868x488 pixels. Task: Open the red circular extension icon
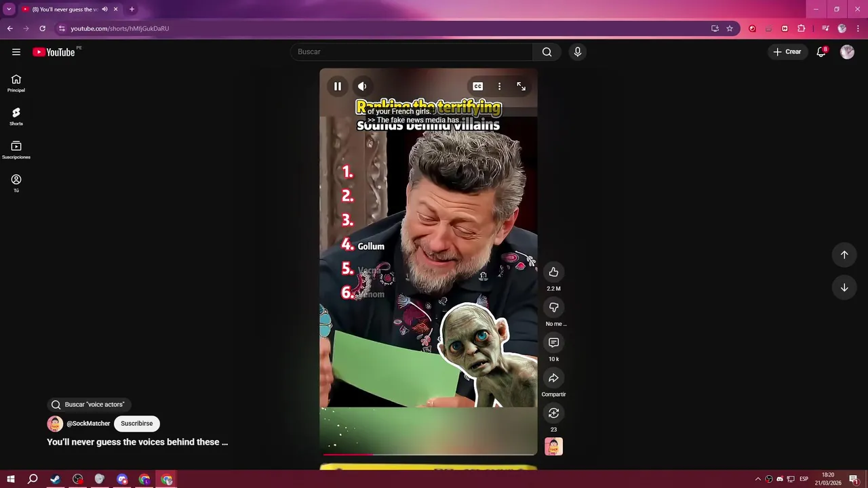[x=752, y=28]
